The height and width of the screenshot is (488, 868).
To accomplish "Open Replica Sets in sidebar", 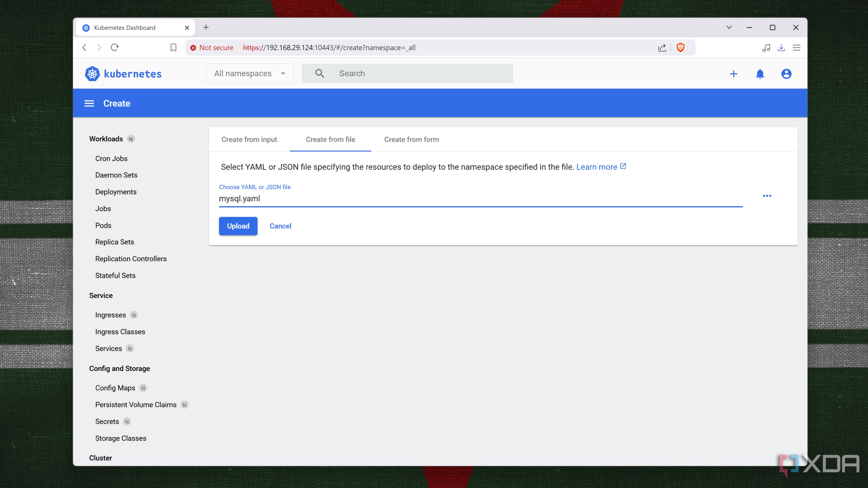I will [115, 242].
